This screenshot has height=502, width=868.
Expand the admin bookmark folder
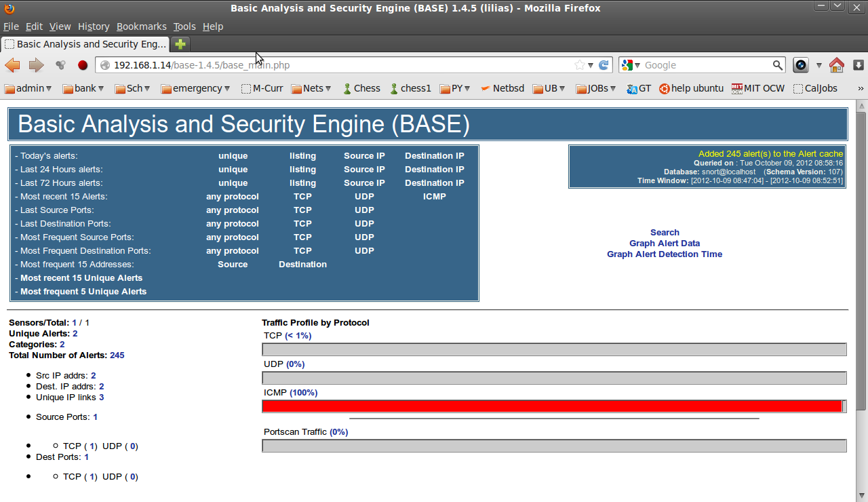click(x=28, y=88)
